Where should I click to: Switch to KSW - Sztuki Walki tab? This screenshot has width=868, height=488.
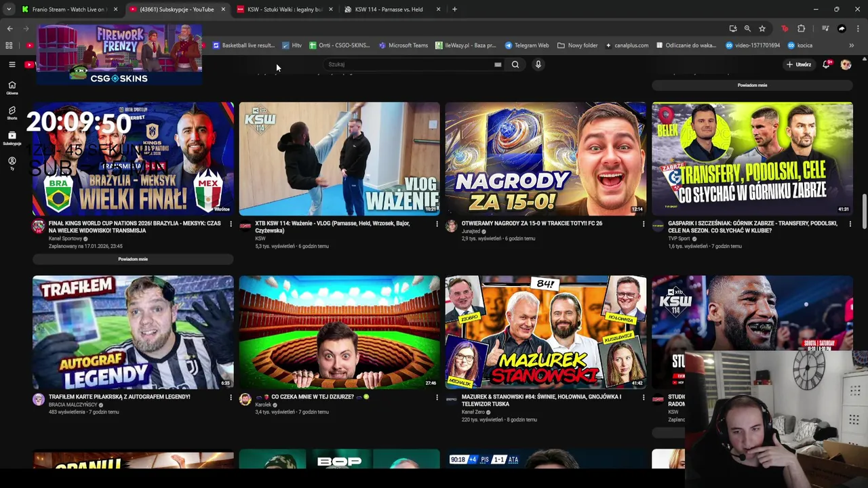click(x=285, y=9)
